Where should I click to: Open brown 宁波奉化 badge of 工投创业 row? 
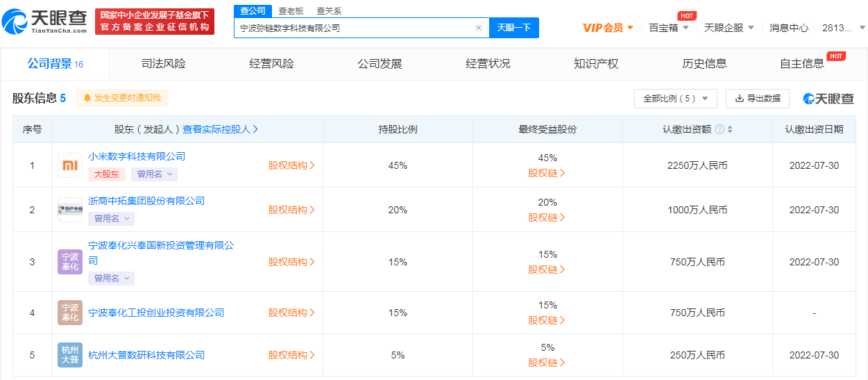pyautogui.click(x=70, y=313)
